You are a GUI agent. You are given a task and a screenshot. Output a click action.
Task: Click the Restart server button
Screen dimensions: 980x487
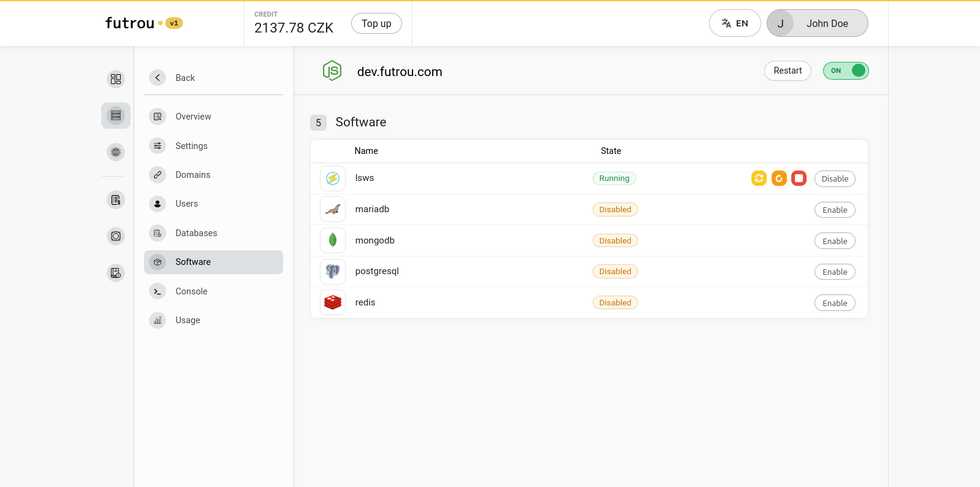tap(788, 71)
